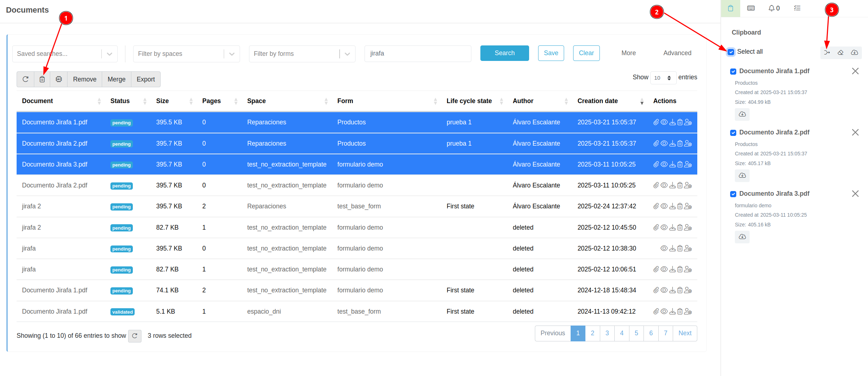868x376 pixels.
Task: Download Documento Jirafa 1.pdf from the clipboard
Action: (x=742, y=114)
